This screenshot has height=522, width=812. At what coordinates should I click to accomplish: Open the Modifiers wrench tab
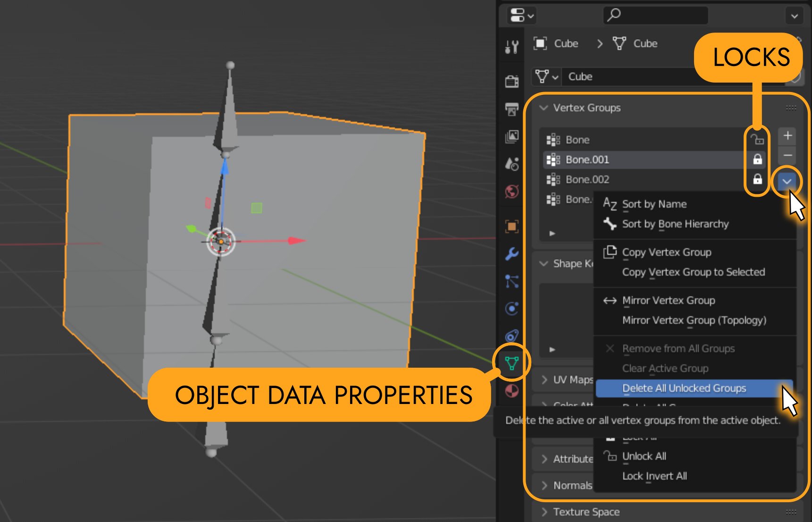[x=511, y=254]
